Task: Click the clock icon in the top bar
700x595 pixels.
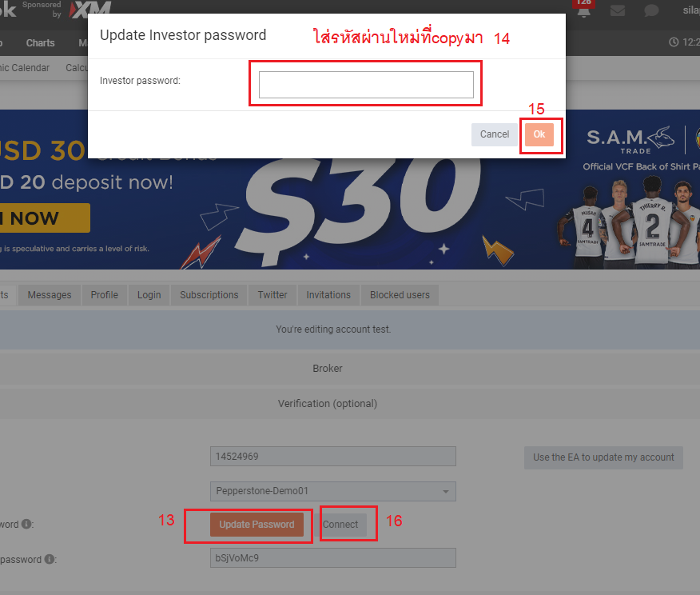Action: 674,42
